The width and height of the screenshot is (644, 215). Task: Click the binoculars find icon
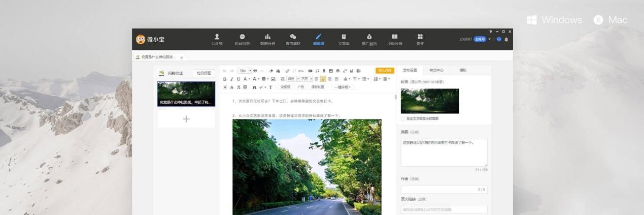point(254,87)
